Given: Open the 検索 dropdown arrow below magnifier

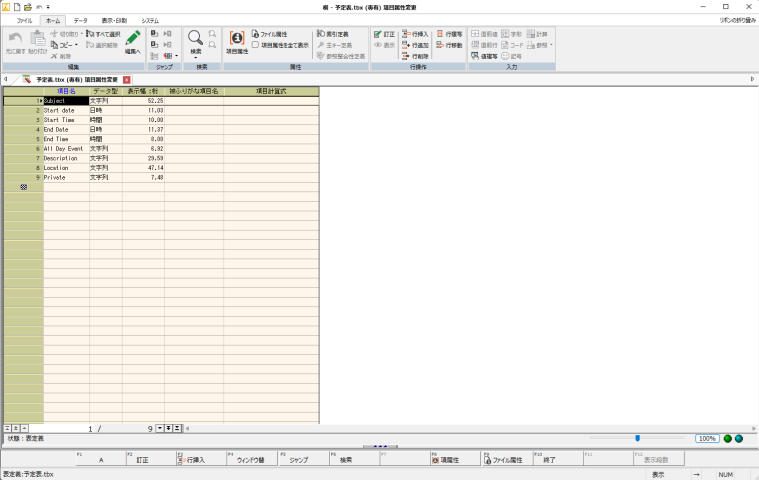Looking at the screenshot, I should pyautogui.click(x=196, y=57).
